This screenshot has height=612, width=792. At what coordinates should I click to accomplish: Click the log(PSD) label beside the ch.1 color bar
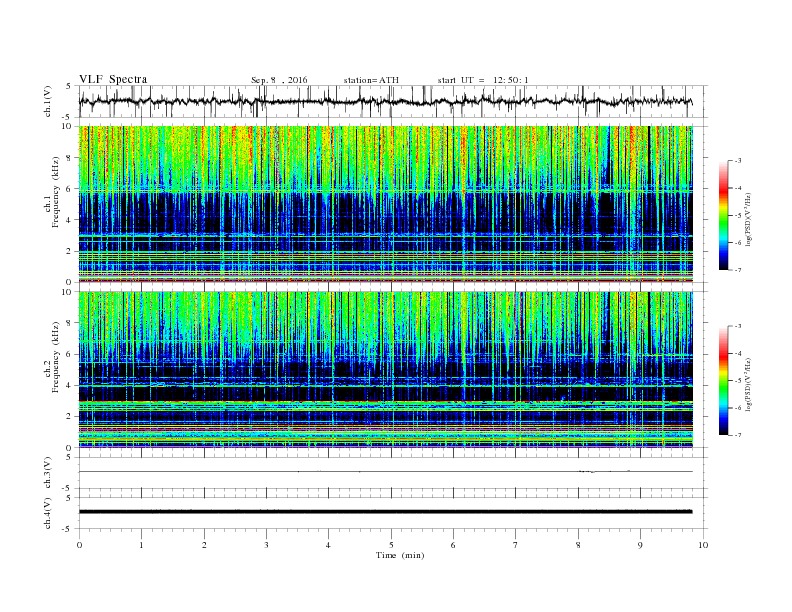748,220
